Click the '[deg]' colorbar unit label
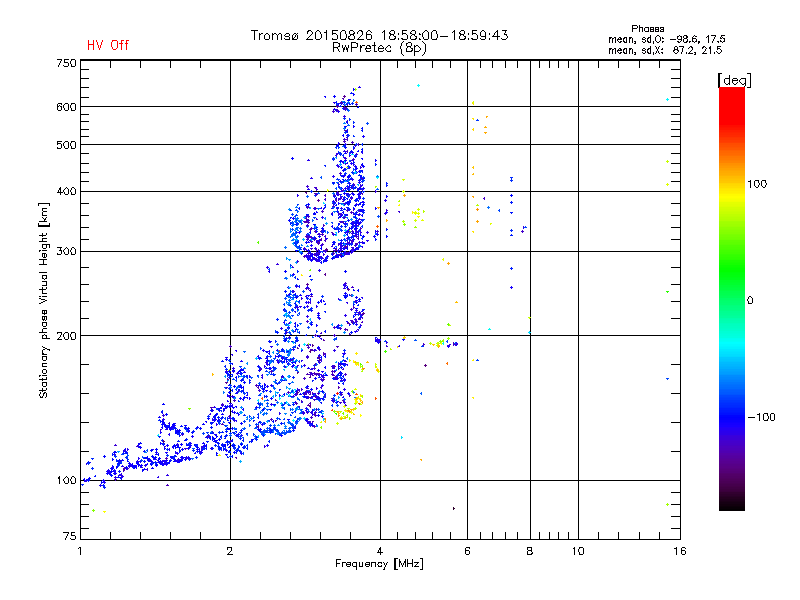This screenshot has height=600, width=800. click(734, 80)
